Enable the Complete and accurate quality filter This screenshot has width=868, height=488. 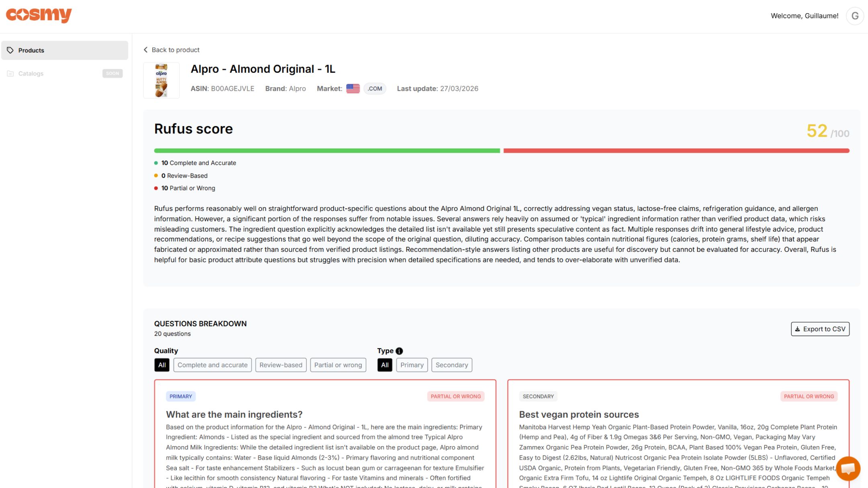click(213, 365)
